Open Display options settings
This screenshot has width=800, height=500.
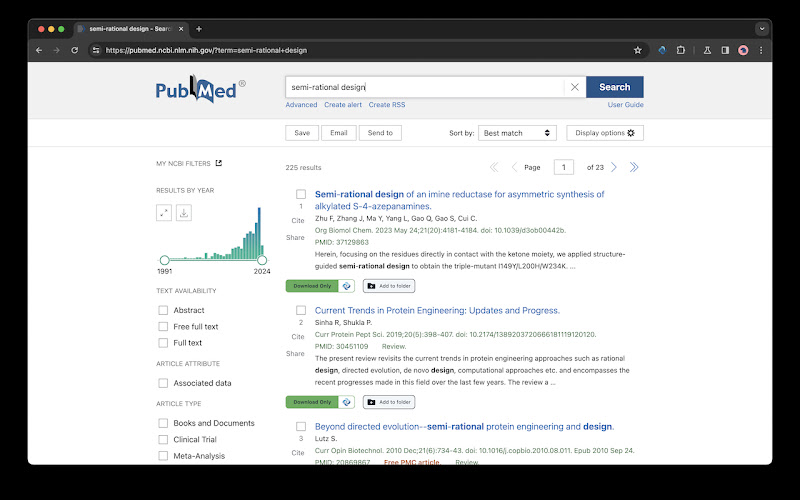tap(605, 133)
